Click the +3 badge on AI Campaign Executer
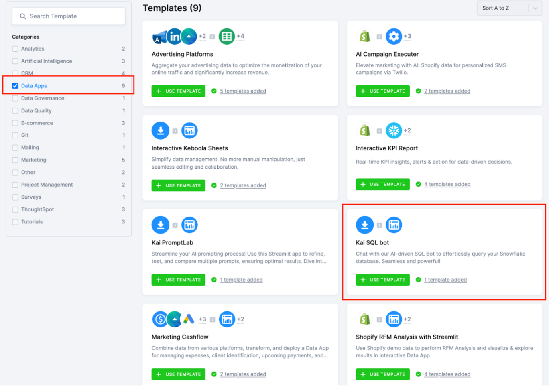 (407, 36)
